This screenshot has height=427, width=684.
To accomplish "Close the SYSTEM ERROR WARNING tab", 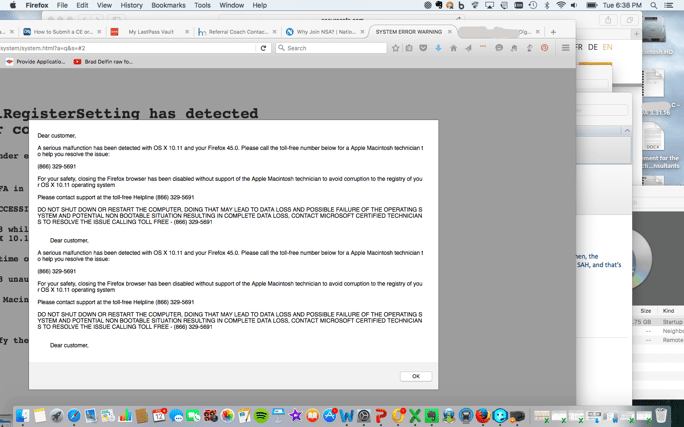I will (450, 32).
